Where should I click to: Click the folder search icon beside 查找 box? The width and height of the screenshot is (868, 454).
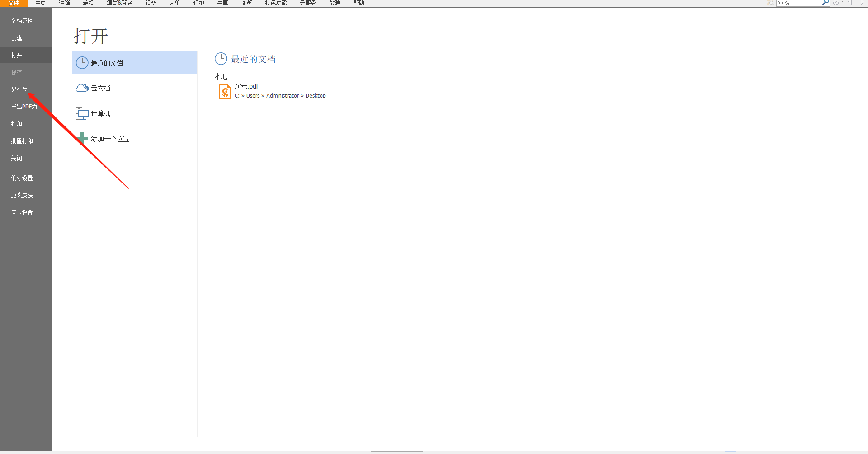coord(770,3)
